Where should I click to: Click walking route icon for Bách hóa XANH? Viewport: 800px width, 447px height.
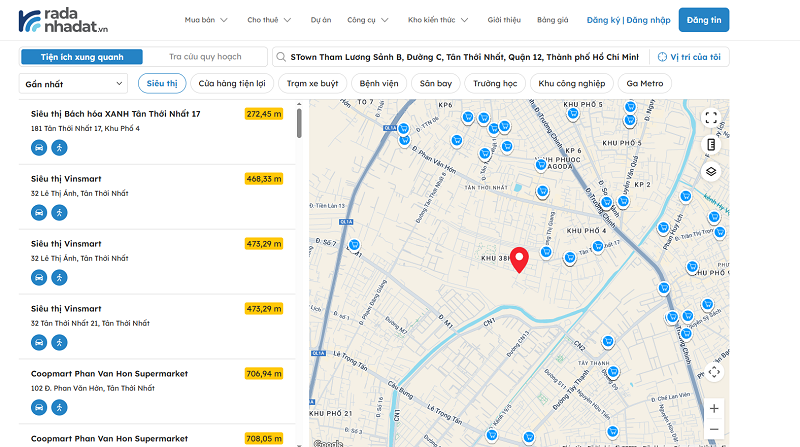click(x=59, y=148)
